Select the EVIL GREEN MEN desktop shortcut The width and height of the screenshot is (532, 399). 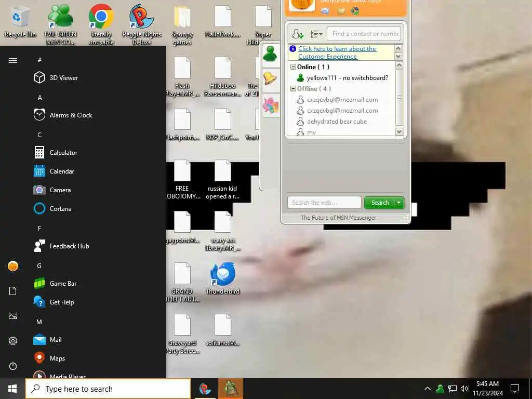click(x=61, y=24)
